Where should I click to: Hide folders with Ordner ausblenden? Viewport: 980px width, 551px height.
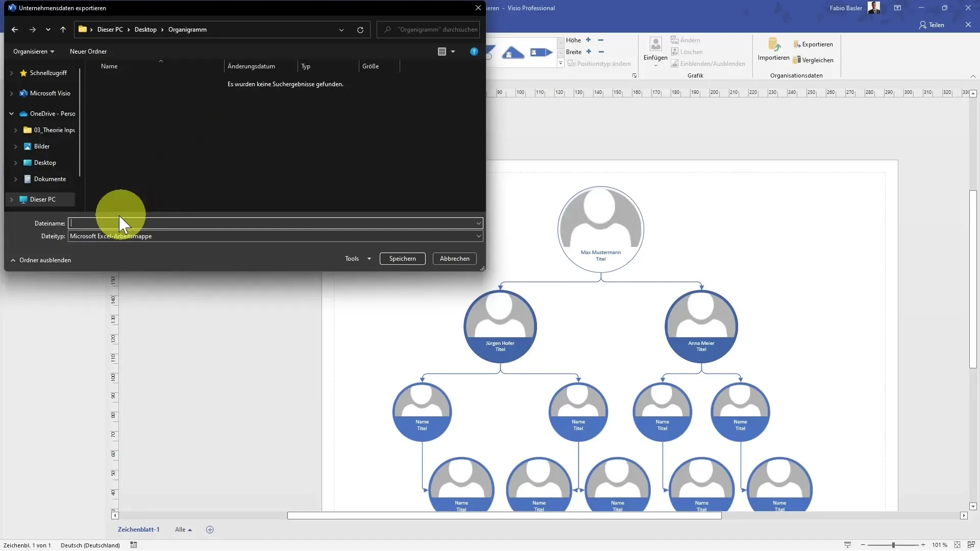coord(41,260)
